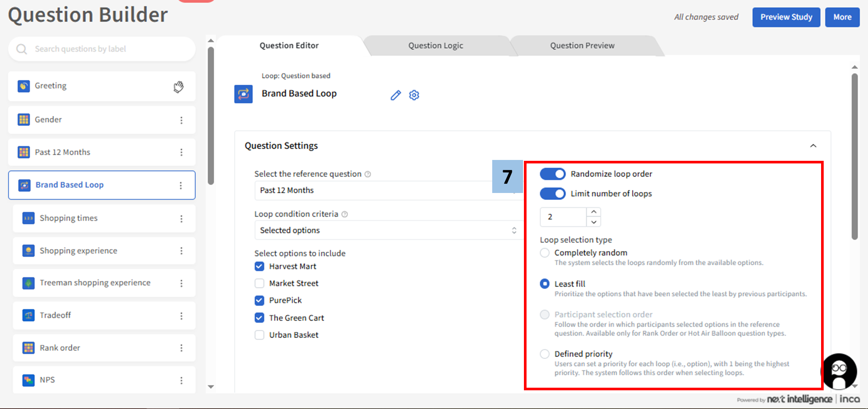Screen dimensions: 868x409
Task: Click info icon next to reference question label
Action: (x=368, y=174)
